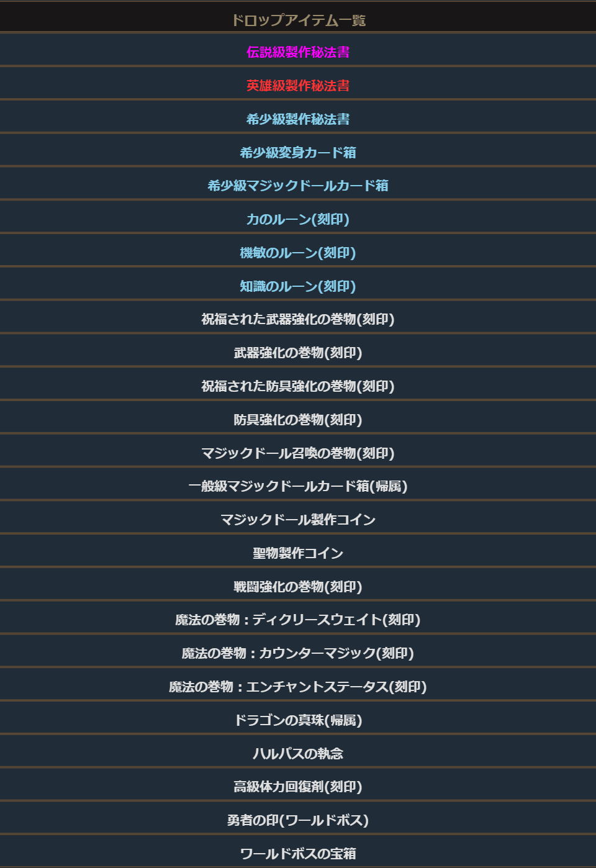Select the 機敏のルーン(刻印) entry

298,253
